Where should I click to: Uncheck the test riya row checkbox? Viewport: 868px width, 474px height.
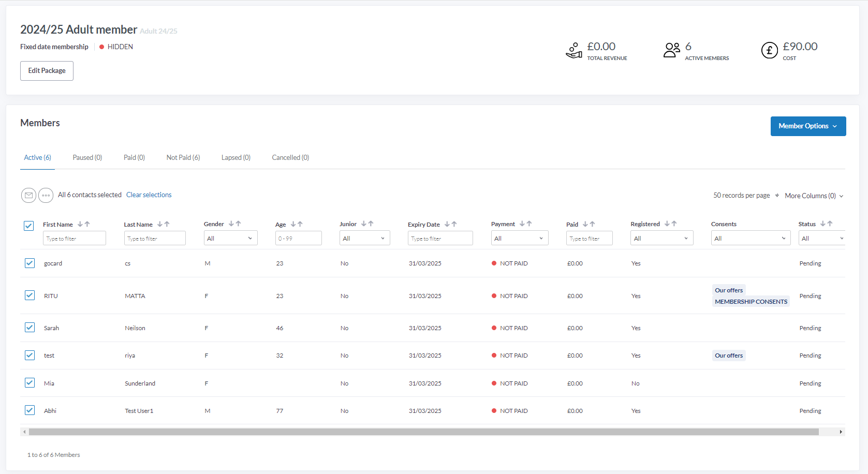tap(30, 355)
